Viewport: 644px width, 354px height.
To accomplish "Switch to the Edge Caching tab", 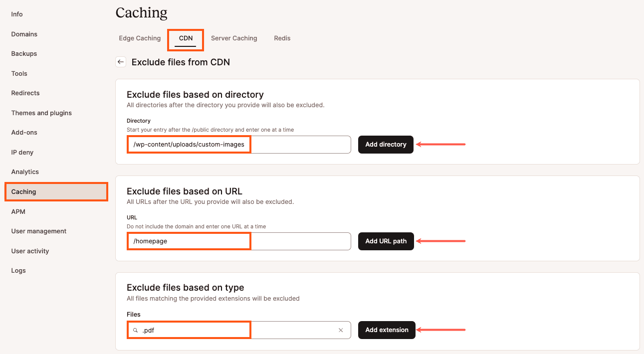I will pos(140,38).
